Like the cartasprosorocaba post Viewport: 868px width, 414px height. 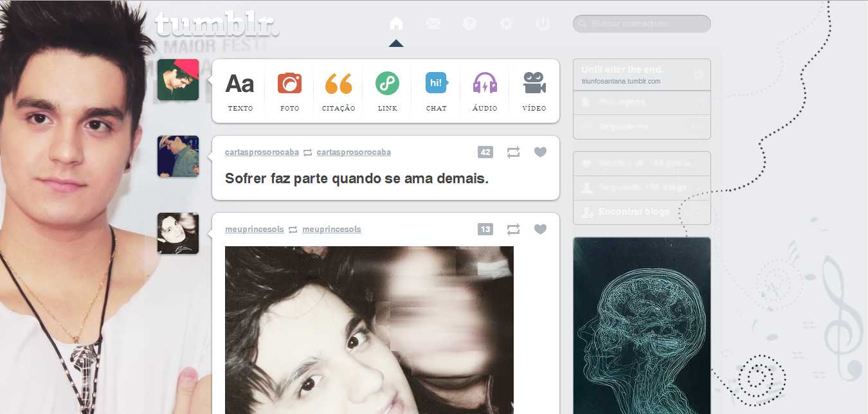(x=540, y=152)
